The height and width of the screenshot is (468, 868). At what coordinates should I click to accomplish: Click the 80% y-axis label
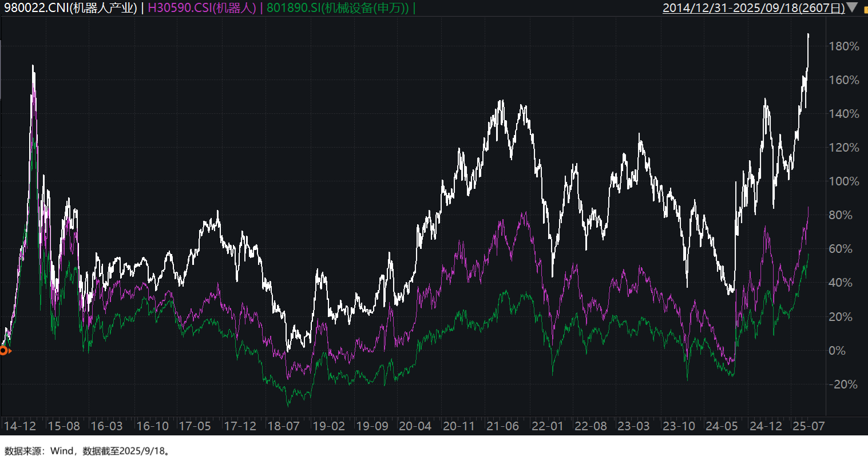[x=841, y=215]
